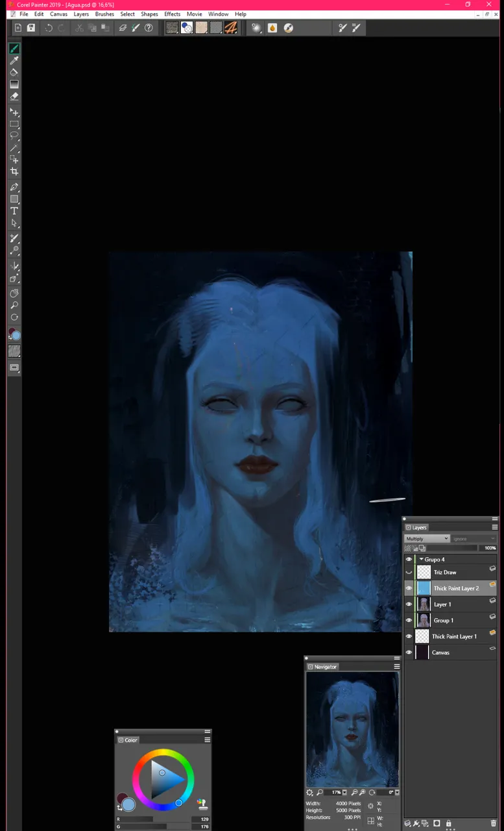
Task: Click the Delete layer trash icon
Action: (x=494, y=823)
